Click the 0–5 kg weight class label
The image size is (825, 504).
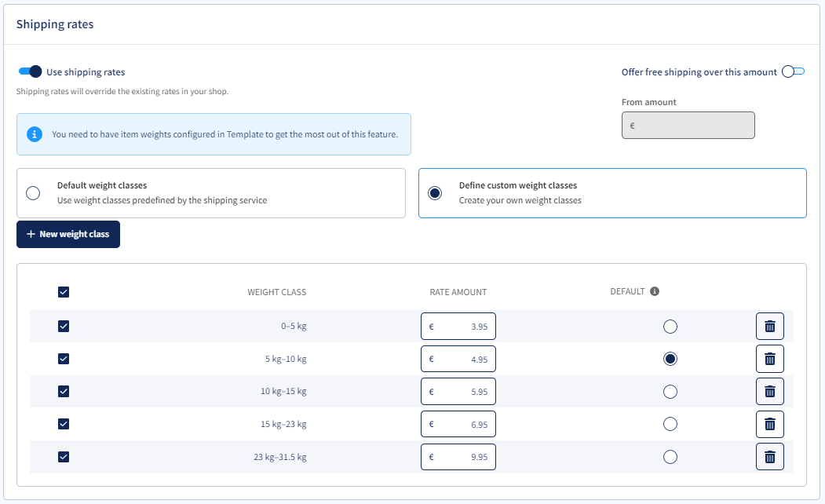294,326
